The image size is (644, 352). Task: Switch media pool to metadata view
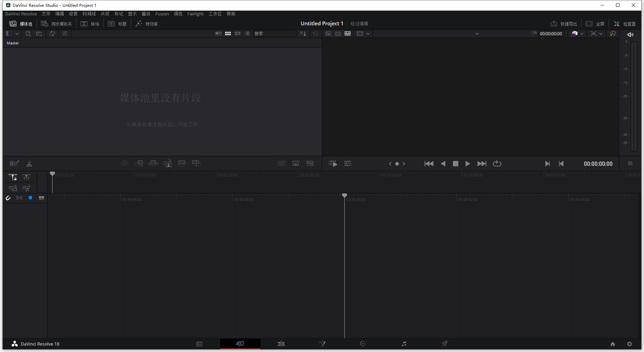[218, 33]
